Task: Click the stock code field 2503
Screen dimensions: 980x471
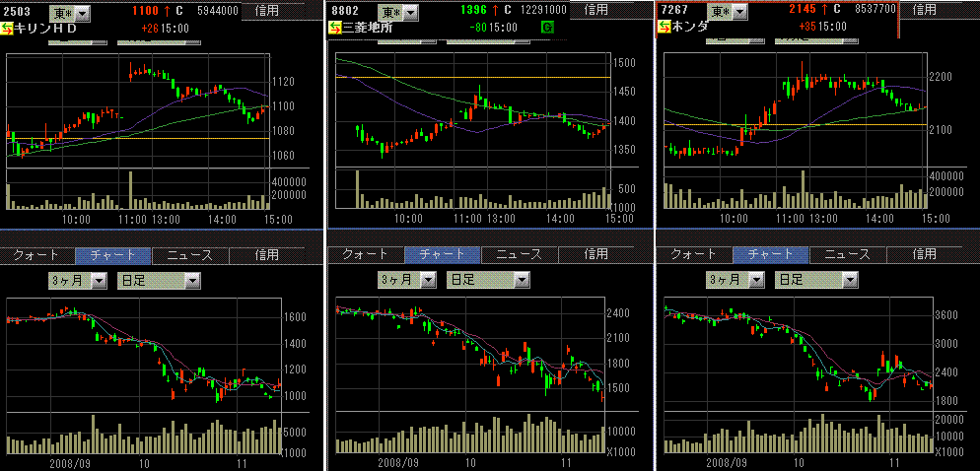Action: point(15,11)
